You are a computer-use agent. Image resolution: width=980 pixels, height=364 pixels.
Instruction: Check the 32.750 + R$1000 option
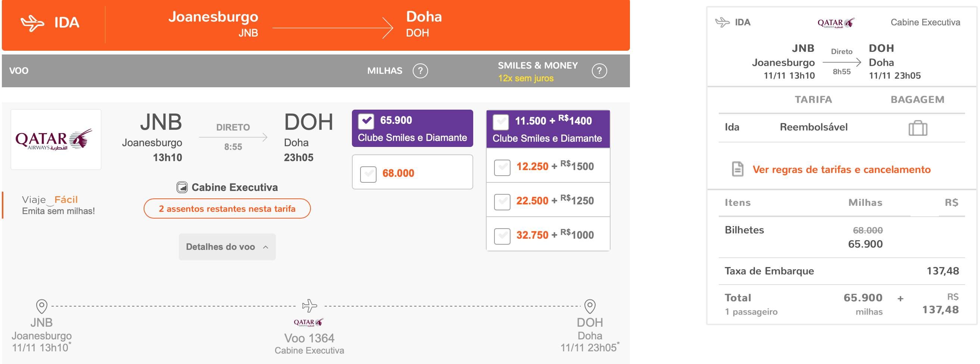[502, 236]
